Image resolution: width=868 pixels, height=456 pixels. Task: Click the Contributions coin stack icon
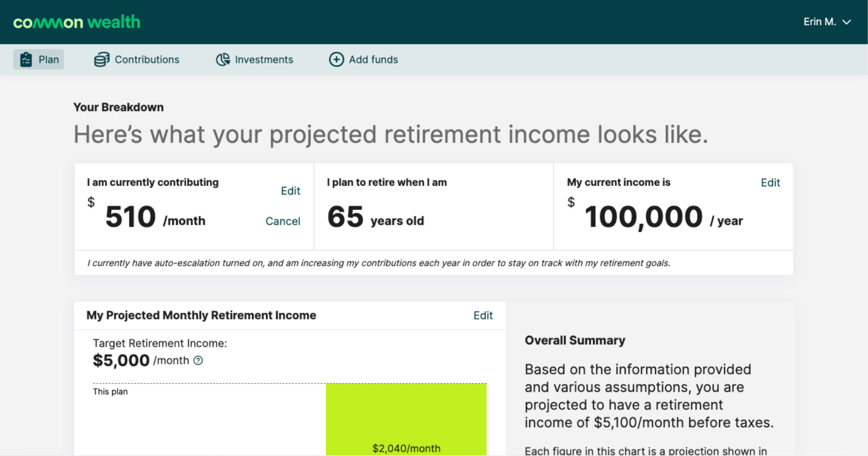click(x=101, y=59)
